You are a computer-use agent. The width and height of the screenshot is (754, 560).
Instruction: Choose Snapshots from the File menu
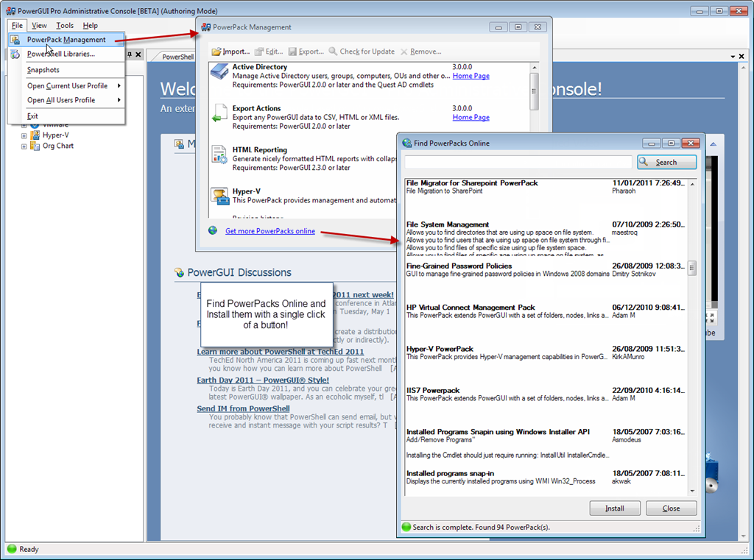tap(43, 70)
